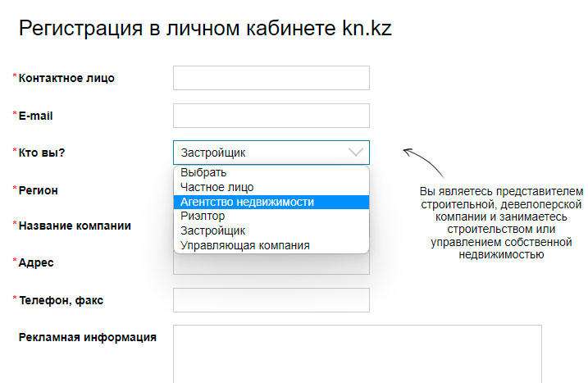
Task: Focus the E-mail input field
Action: 271,116
